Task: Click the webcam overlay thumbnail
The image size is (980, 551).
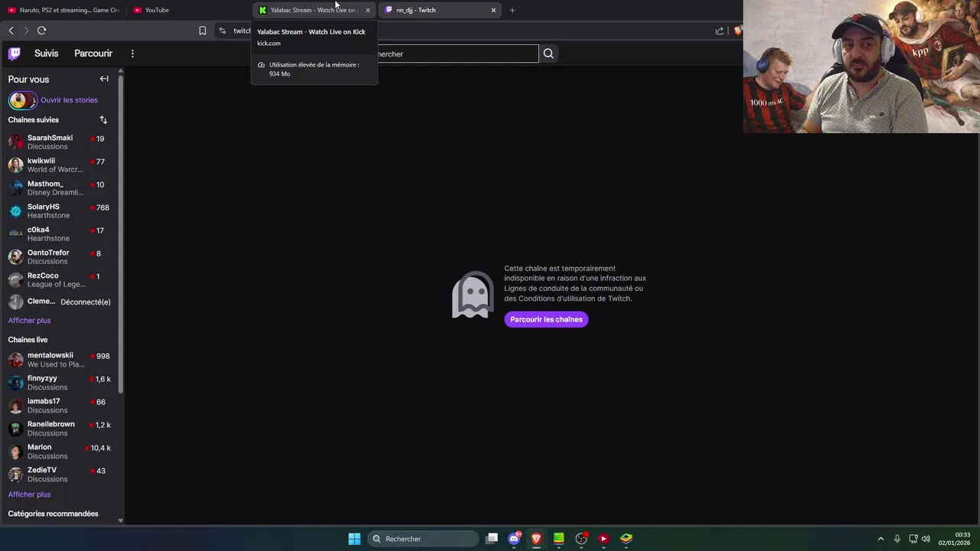Action: (x=861, y=67)
